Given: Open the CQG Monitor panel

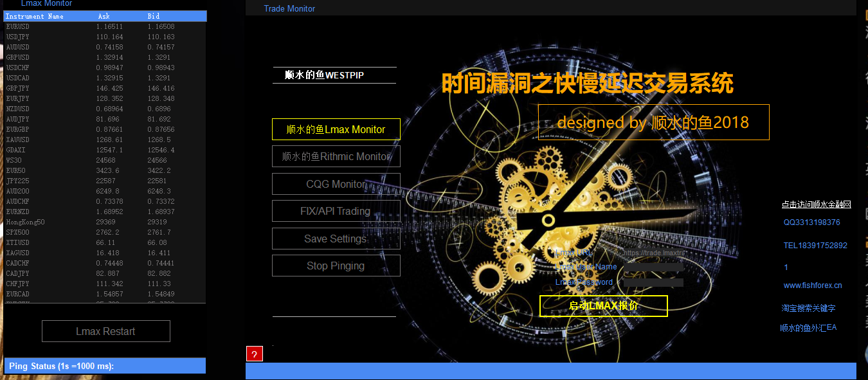Looking at the screenshot, I should pos(336,184).
